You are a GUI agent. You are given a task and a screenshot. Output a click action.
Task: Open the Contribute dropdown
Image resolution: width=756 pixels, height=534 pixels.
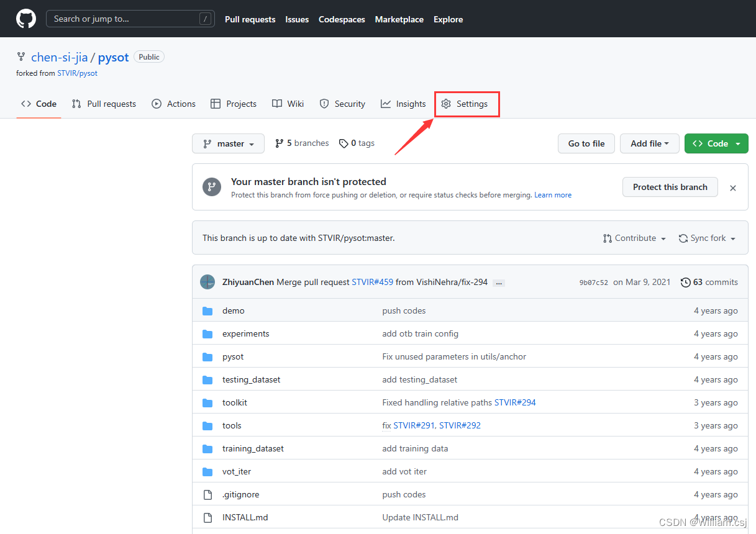[634, 238]
